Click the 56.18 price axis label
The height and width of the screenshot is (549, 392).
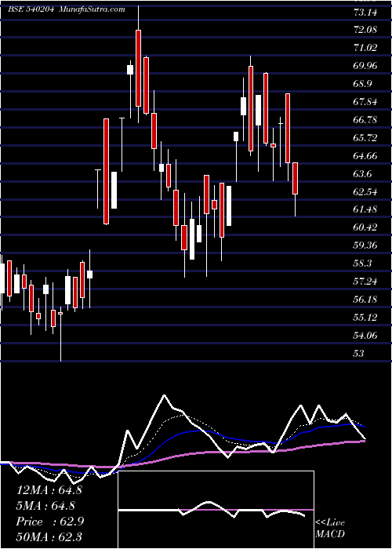(x=366, y=300)
